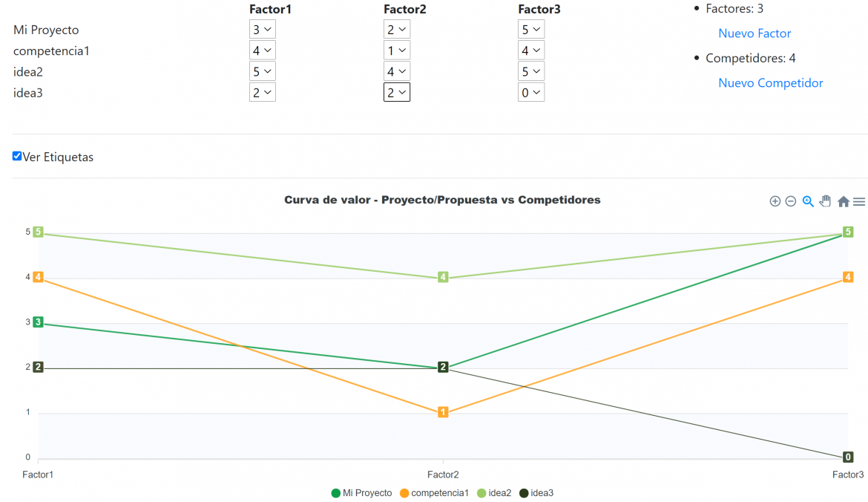
Task: Click idea3 data point at Factor3
Action: click(x=848, y=457)
